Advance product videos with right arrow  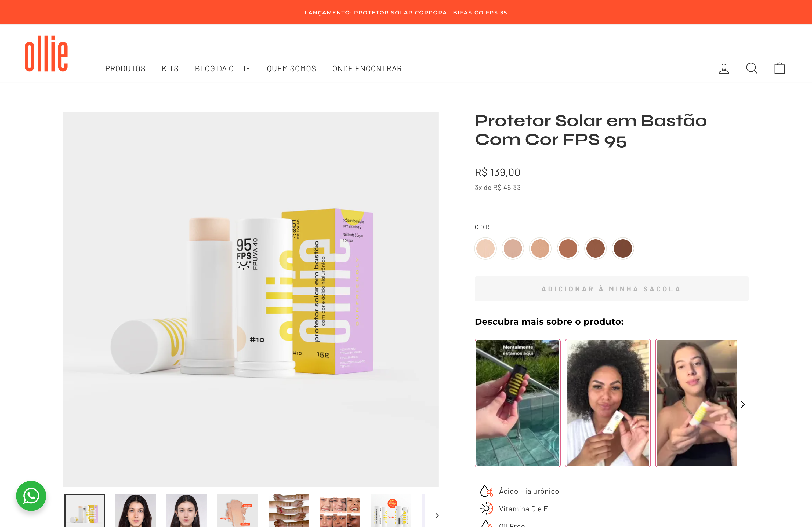743,404
